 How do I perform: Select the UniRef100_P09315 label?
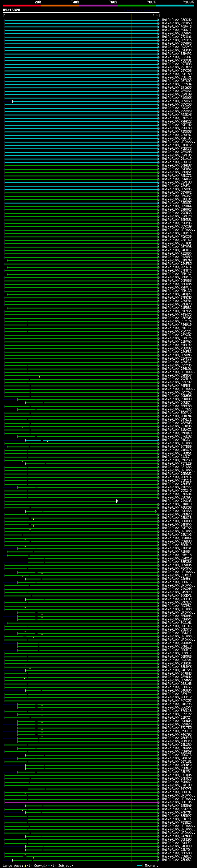177,40
